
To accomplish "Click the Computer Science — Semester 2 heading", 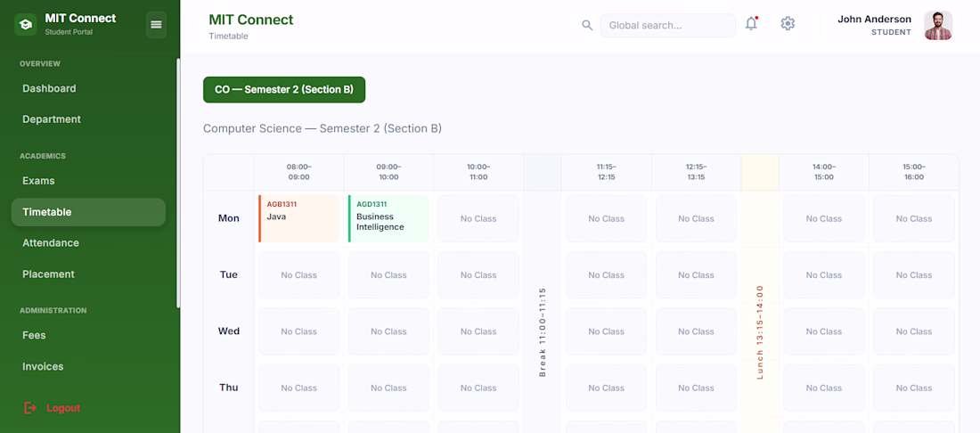I will tap(323, 128).
